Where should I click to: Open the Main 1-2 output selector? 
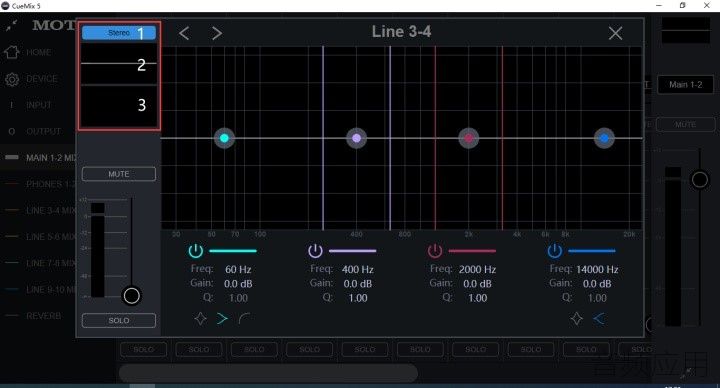tap(686, 84)
